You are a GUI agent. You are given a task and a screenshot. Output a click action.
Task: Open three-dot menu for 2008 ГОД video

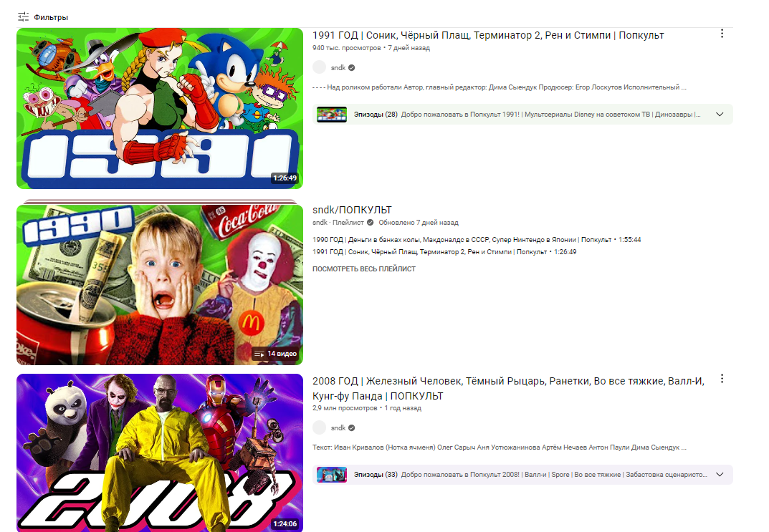722,379
